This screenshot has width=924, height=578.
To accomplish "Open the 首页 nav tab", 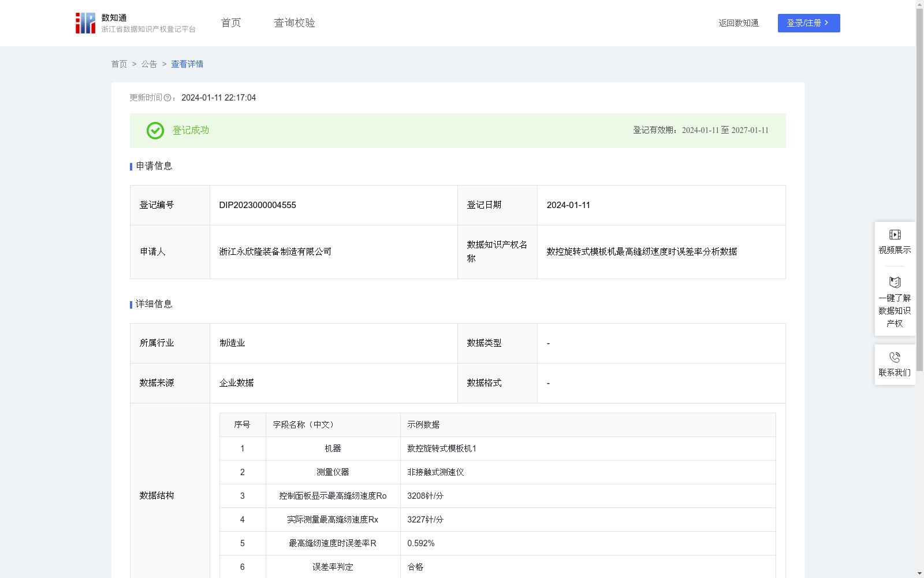I will point(231,23).
